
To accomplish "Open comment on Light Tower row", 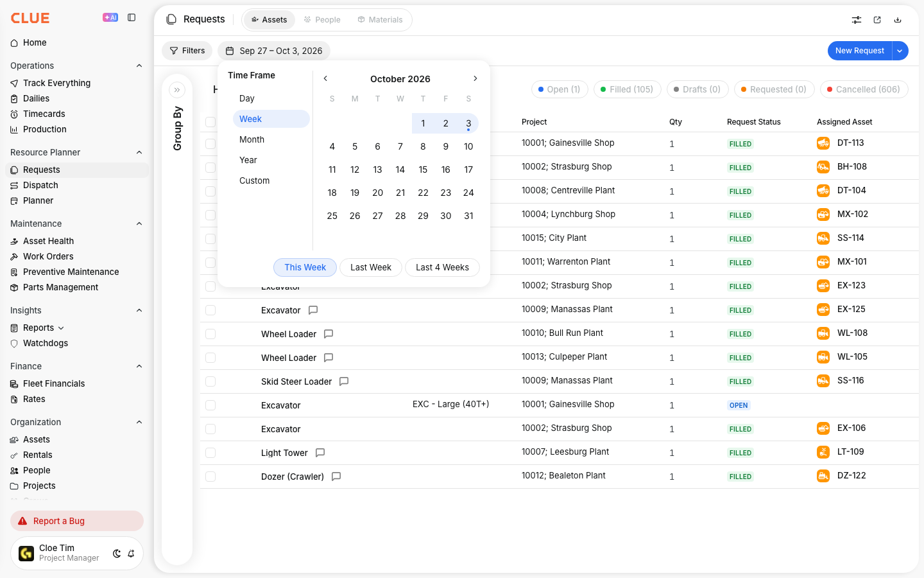I will (x=320, y=453).
